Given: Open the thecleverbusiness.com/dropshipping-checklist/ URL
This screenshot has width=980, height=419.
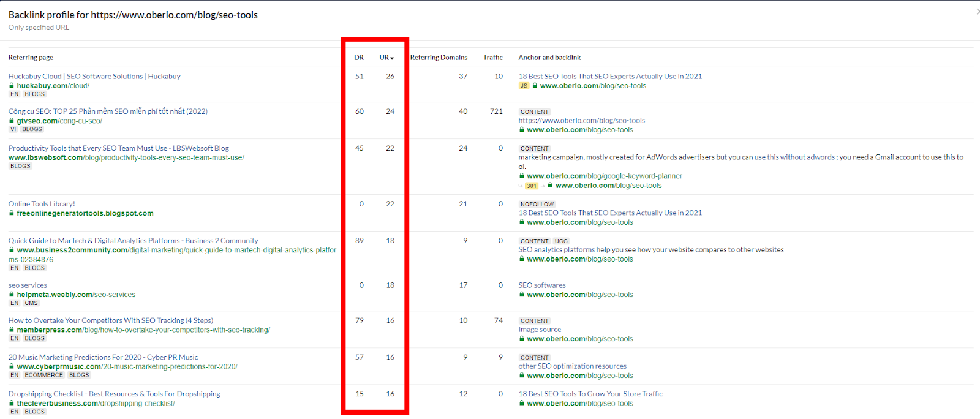Looking at the screenshot, I should point(96,404).
